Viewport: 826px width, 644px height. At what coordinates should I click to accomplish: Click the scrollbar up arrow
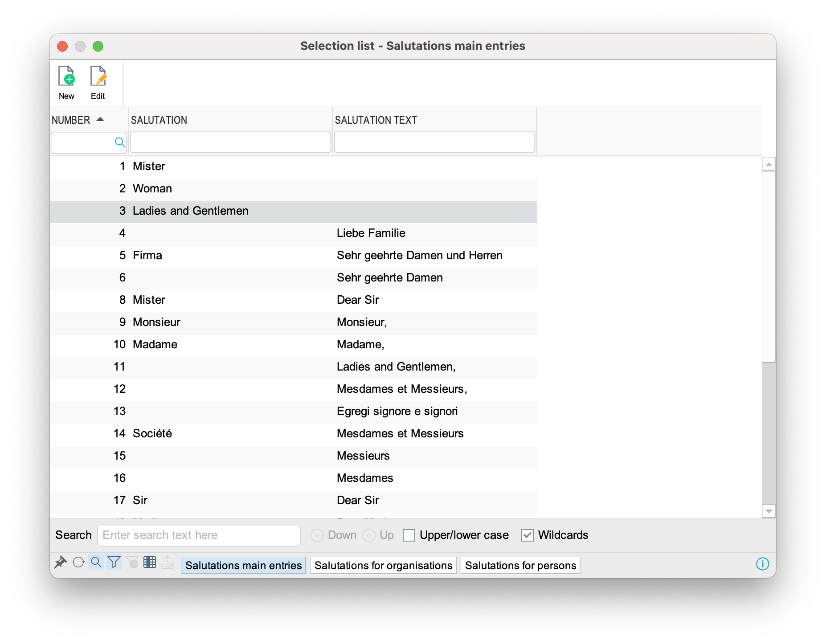[769, 164]
